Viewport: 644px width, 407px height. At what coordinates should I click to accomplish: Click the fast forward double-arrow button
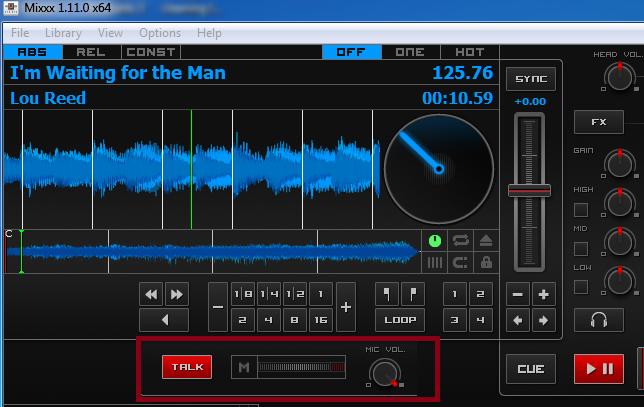click(x=177, y=294)
